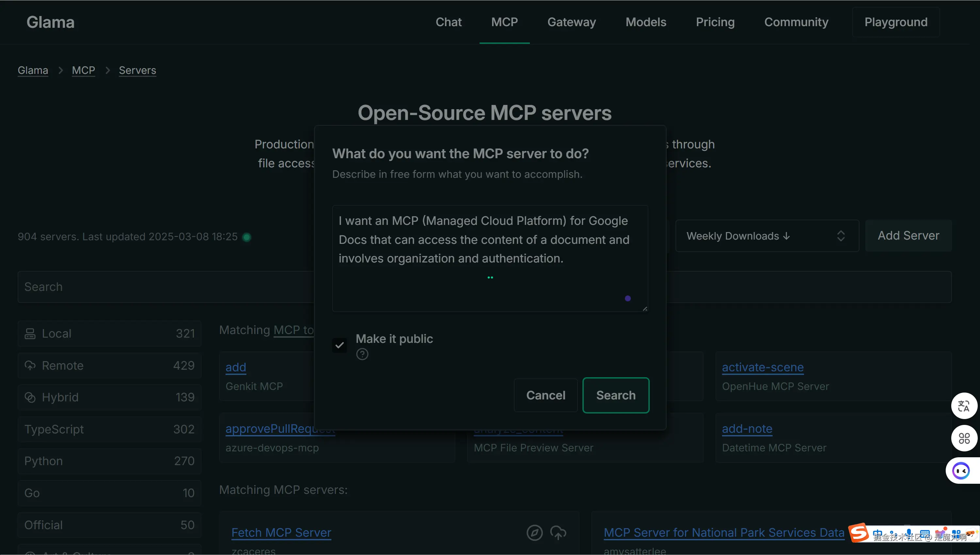Image resolution: width=980 pixels, height=555 pixels.
Task: Click the 'Genkit MCP' server name
Action: click(x=254, y=386)
